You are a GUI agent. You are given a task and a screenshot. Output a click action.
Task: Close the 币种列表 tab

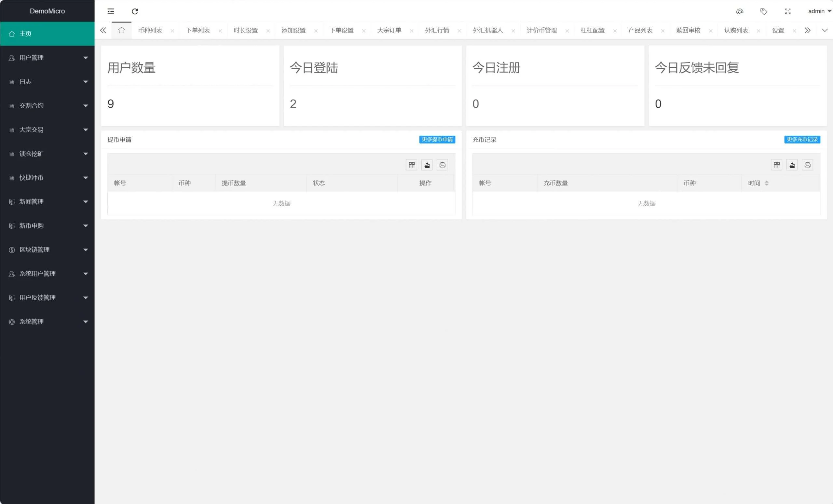(172, 31)
